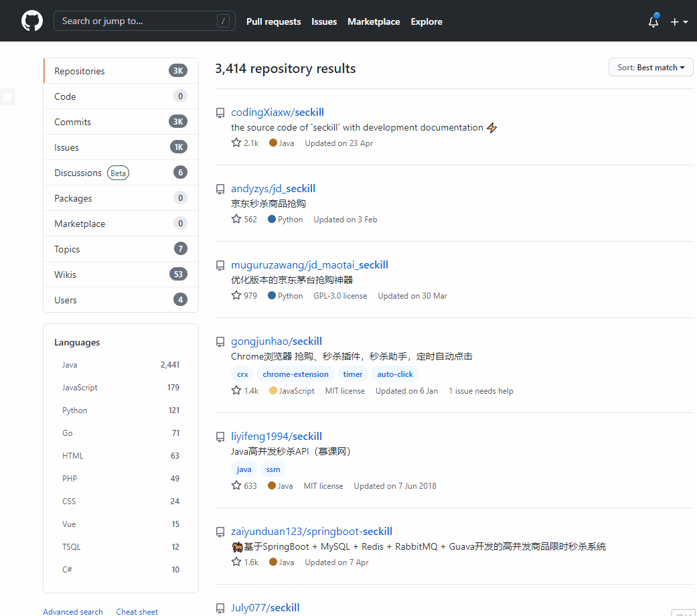This screenshot has width=697, height=616.
Task: Click the star icon showing 1.6k
Action: click(x=236, y=562)
